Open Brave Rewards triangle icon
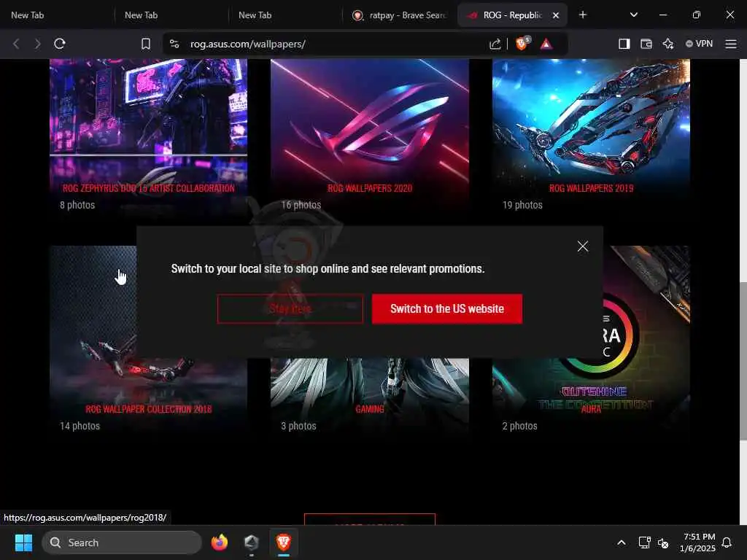 pos(546,44)
